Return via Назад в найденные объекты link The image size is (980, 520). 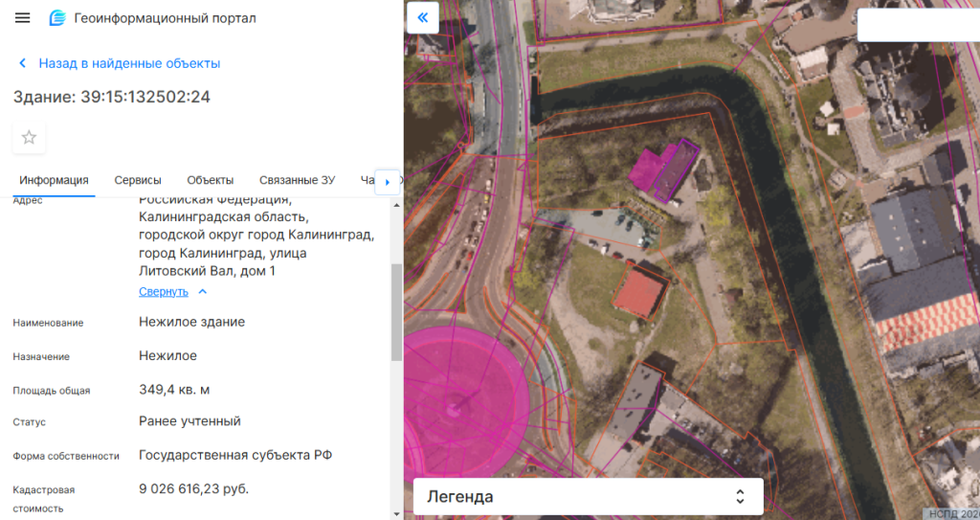(129, 63)
